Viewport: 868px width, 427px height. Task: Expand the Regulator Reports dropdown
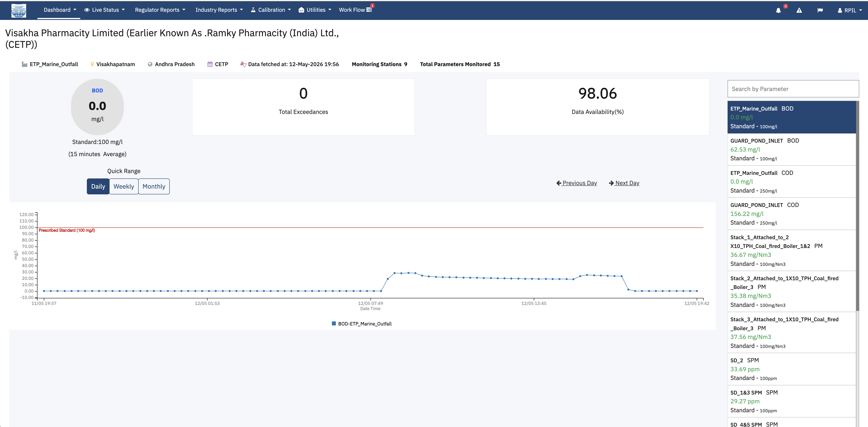click(160, 10)
